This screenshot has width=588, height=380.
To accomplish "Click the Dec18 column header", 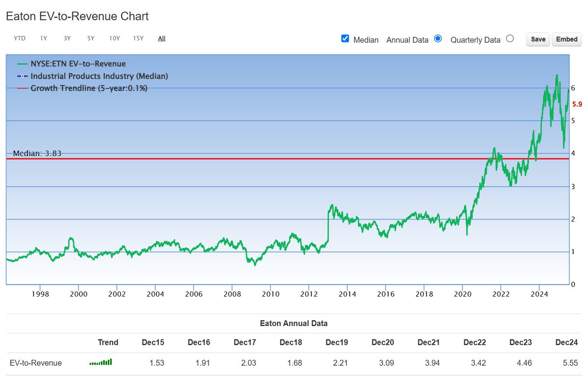I will pos(291,342).
